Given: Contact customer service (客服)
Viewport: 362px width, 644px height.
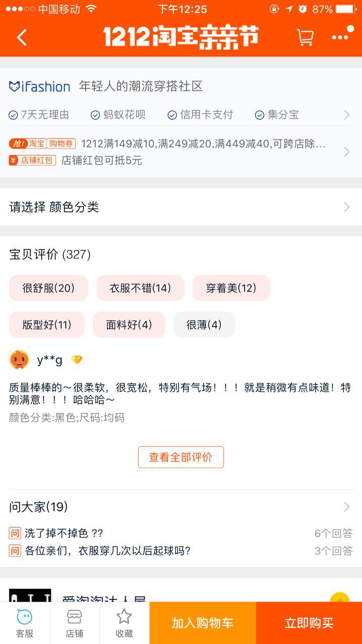Looking at the screenshot, I should tap(24, 623).
